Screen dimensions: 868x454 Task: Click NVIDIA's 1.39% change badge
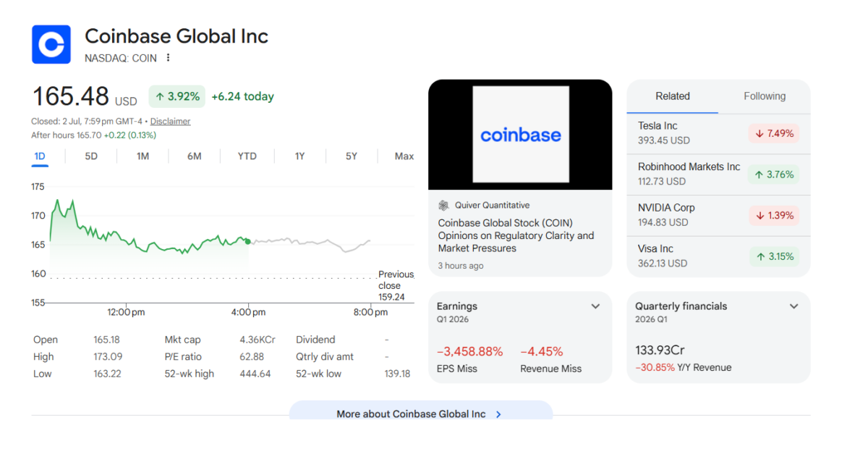point(774,215)
